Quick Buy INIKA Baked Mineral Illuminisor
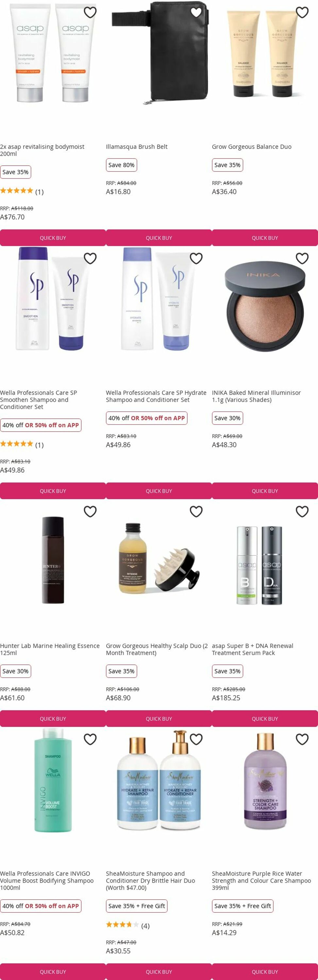The image size is (318, 980). tap(265, 491)
